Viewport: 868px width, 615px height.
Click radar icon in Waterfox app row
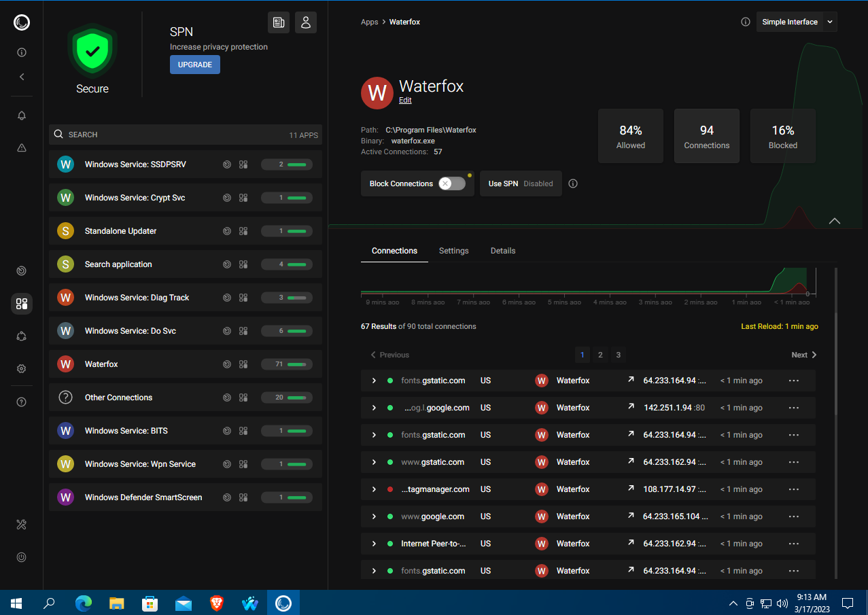pyautogui.click(x=227, y=364)
